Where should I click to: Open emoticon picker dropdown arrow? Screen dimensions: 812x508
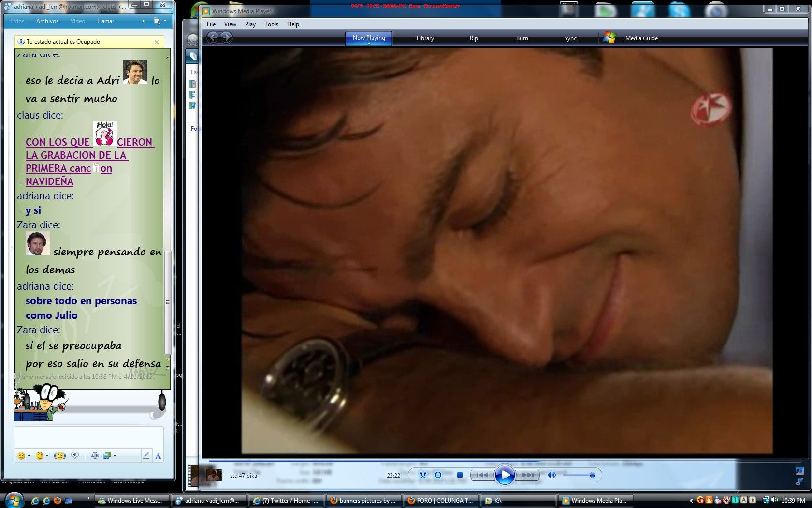(29, 456)
